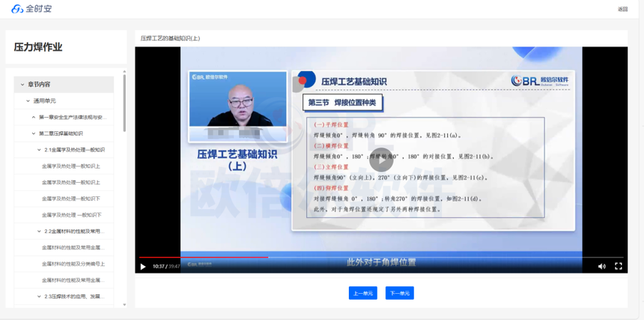Click the video progress bar to seek
Screen dimensions: 644x320
click(374, 257)
